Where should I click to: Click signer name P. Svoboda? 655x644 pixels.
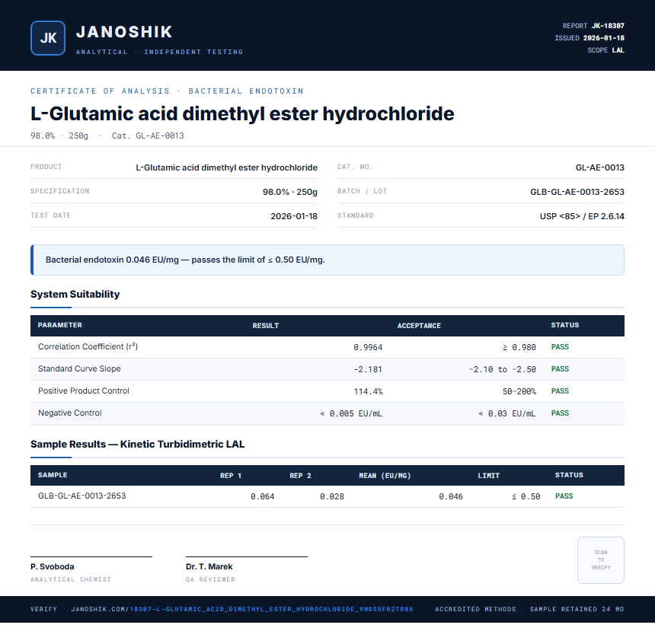53,567
